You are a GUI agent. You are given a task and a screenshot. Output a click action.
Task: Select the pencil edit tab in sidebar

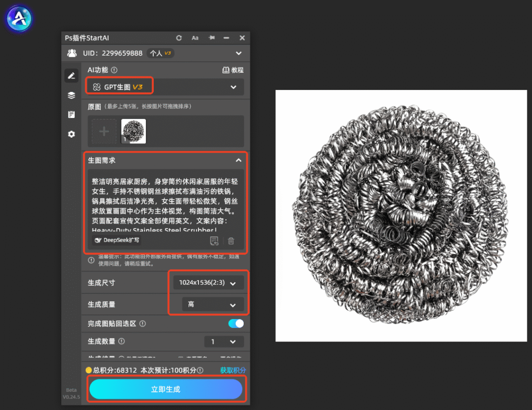pyautogui.click(x=71, y=76)
